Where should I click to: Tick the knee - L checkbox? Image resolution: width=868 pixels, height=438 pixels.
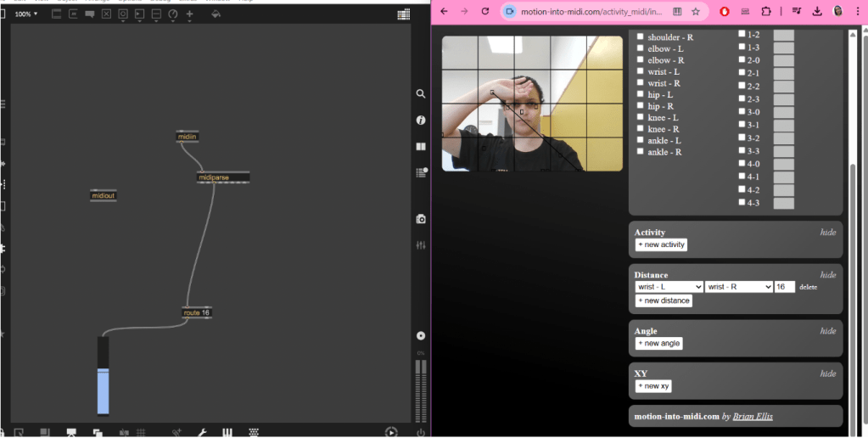point(641,117)
